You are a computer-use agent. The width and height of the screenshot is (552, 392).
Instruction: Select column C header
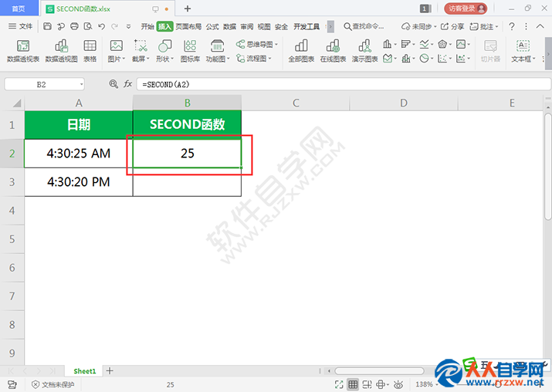tap(296, 103)
